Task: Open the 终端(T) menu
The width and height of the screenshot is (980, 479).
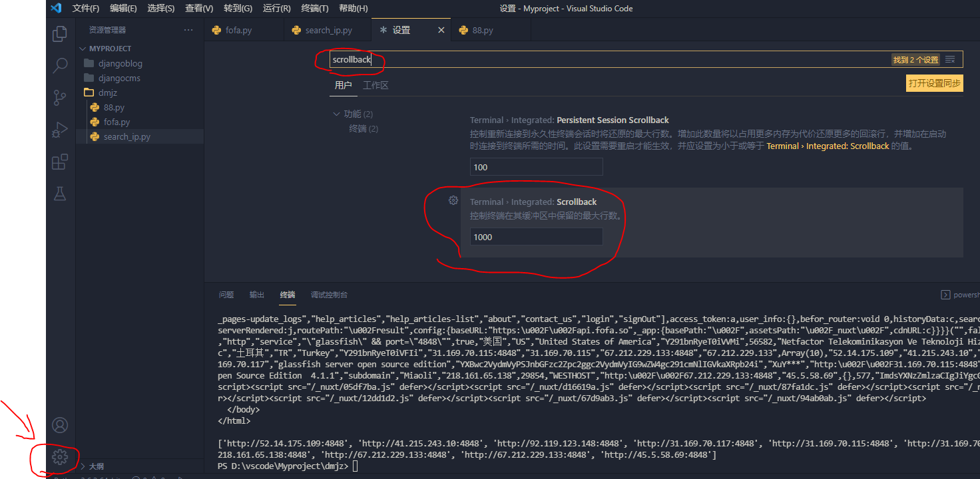Action: [315, 8]
